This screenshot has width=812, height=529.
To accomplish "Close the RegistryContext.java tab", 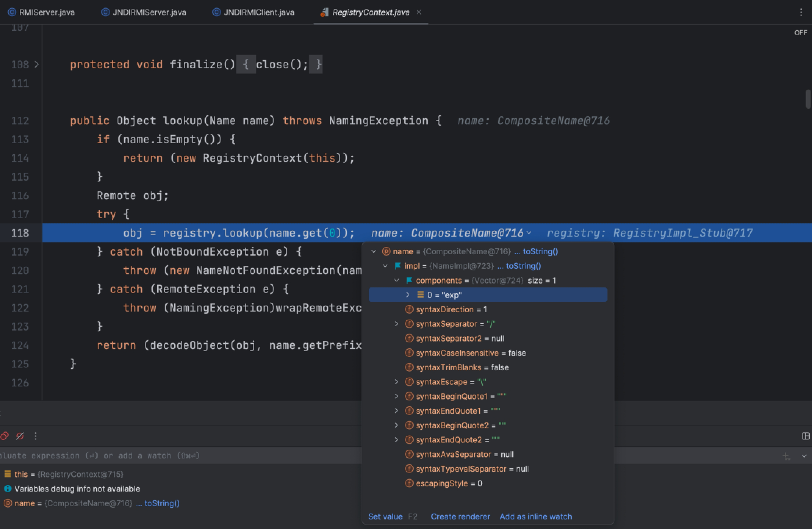I will 419,12.
